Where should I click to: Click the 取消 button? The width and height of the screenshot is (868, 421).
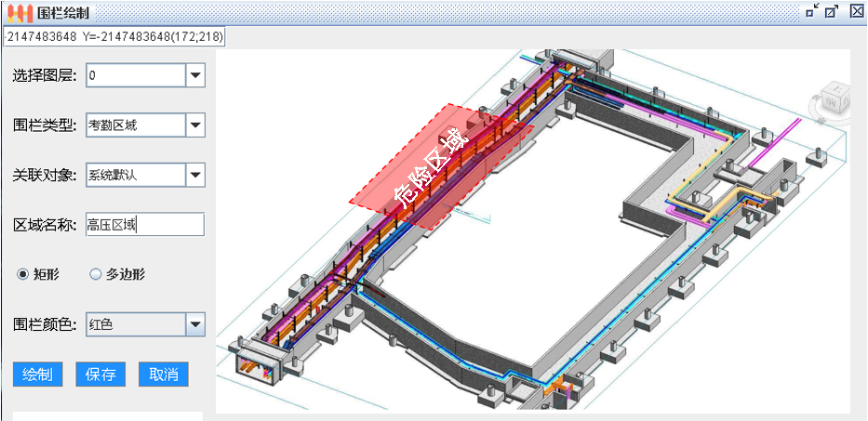(164, 375)
